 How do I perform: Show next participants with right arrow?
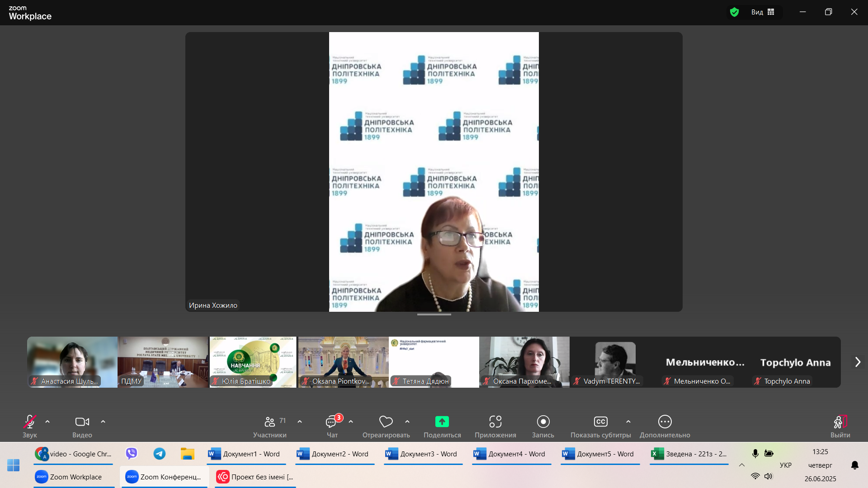tap(858, 362)
